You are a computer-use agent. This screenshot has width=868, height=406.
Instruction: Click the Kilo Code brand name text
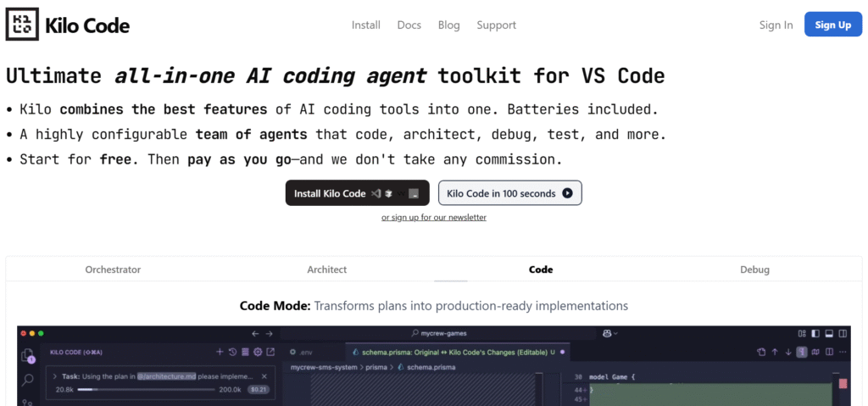87,25
